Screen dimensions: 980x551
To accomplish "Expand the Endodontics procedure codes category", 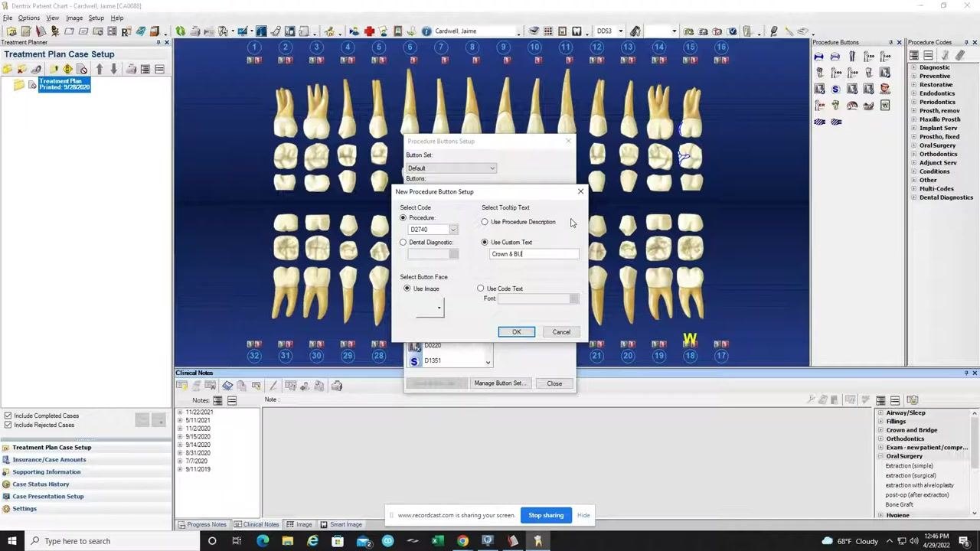I will (x=913, y=93).
